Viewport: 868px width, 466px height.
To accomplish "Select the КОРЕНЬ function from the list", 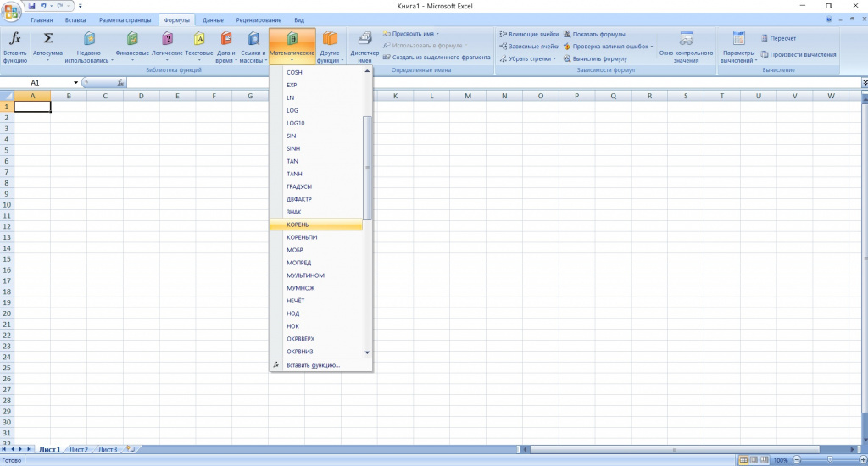I will [316, 225].
